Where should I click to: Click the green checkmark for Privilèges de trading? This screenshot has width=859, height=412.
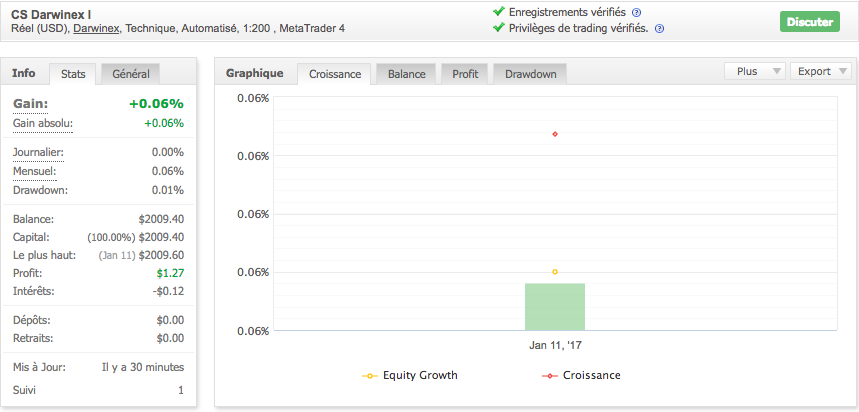coord(499,27)
